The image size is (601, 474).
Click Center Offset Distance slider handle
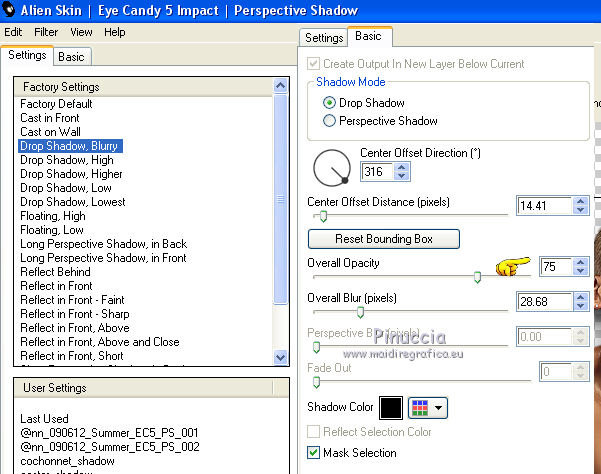323,216
